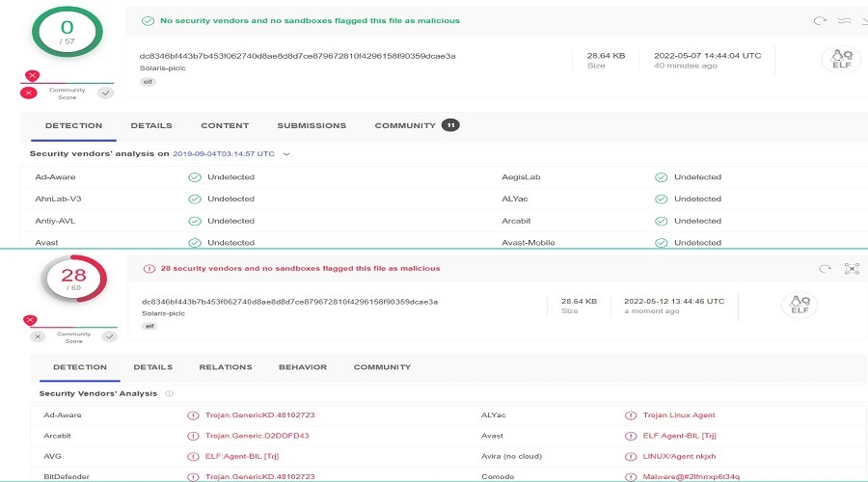Vote malicious with bottom community score X button
The height and width of the screenshot is (482, 868).
click(38, 336)
